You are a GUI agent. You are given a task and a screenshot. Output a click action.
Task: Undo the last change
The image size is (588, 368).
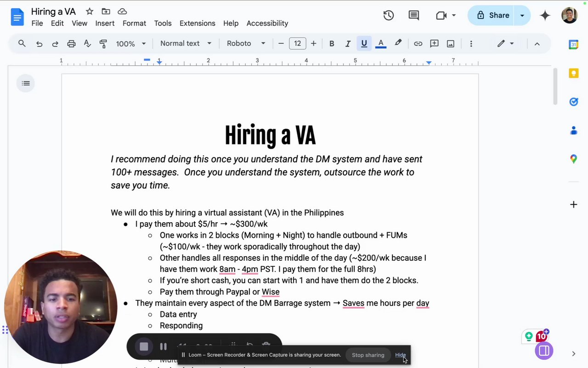pyautogui.click(x=40, y=44)
